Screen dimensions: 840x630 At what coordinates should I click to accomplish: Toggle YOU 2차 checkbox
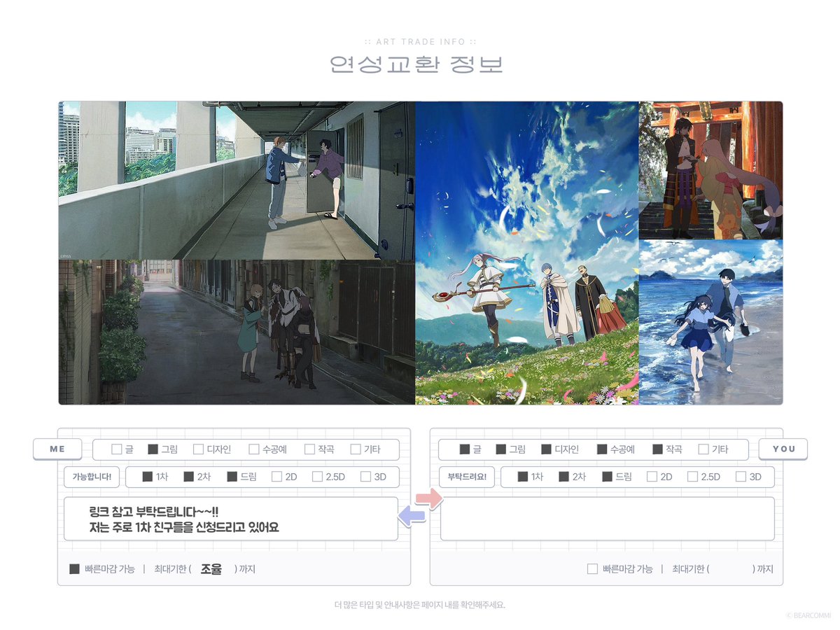coord(563,477)
